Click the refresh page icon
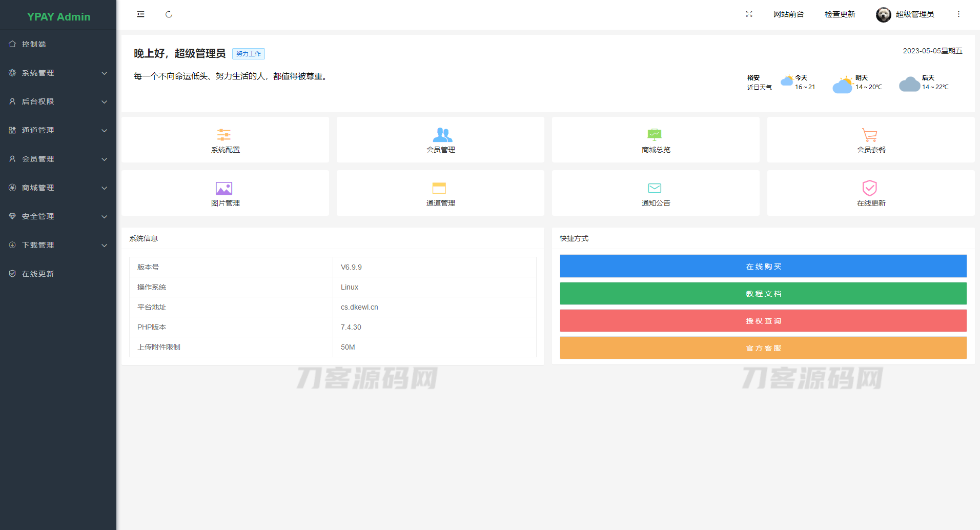The width and height of the screenshot is (980, 530). click(169, 14)
